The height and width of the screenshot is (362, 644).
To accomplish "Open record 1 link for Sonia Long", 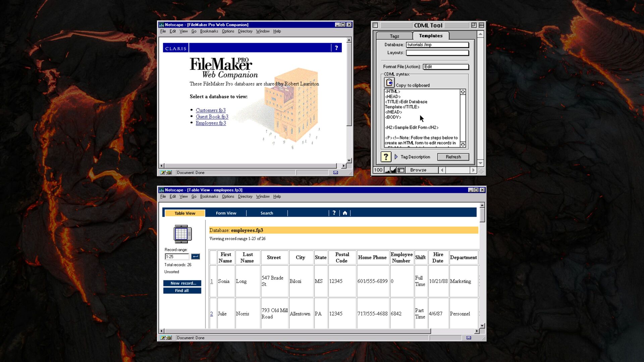I will click(x=212, y=281).
